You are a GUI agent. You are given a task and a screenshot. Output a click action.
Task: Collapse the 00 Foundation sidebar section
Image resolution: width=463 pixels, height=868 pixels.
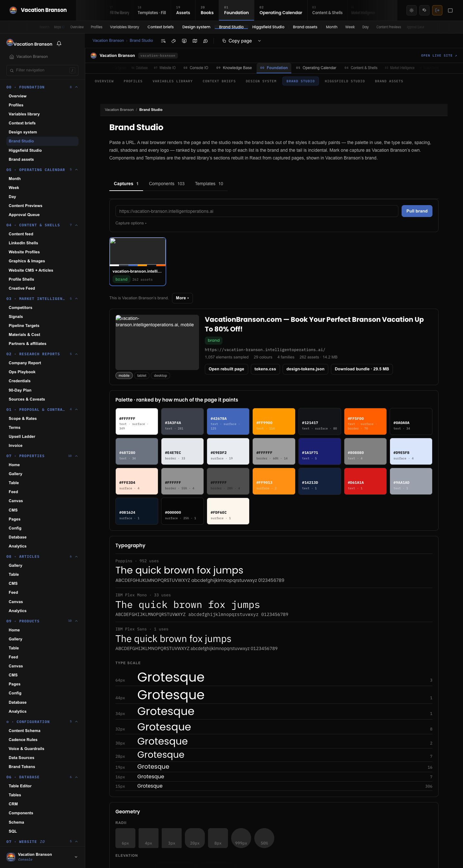tap(76, 87)
